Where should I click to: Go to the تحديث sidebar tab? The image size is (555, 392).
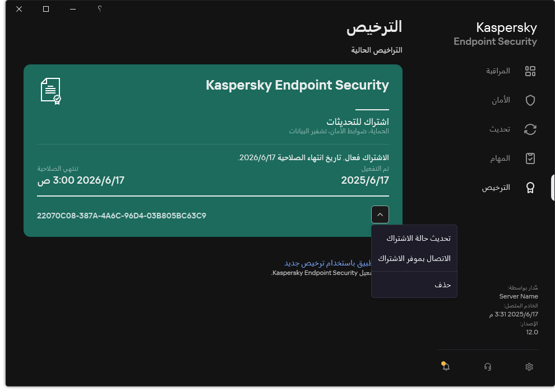pos(500,129)
